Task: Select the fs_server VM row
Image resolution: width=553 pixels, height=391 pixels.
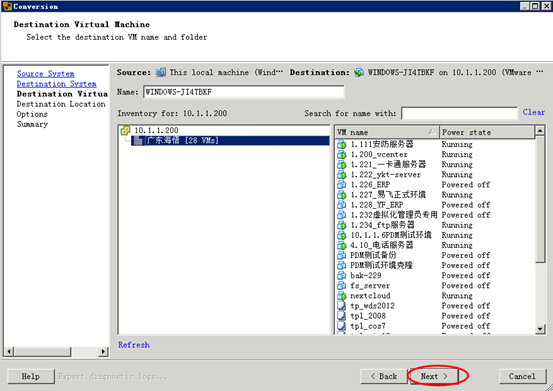Action: 434,286
